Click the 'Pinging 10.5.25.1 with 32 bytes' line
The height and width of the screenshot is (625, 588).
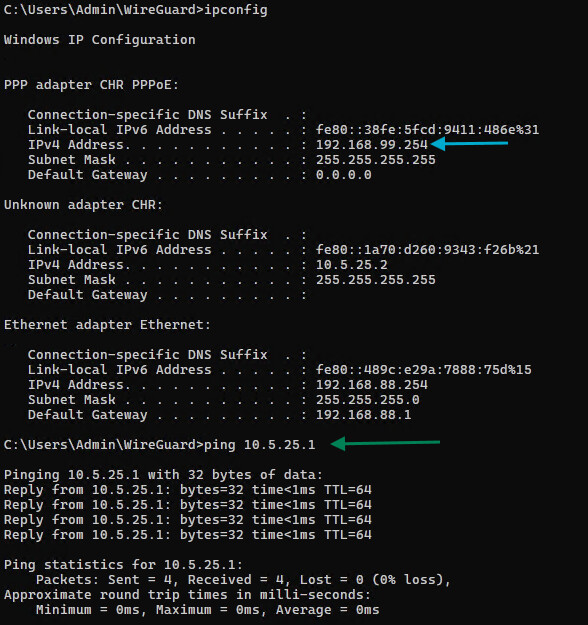(x=163, y=475)
